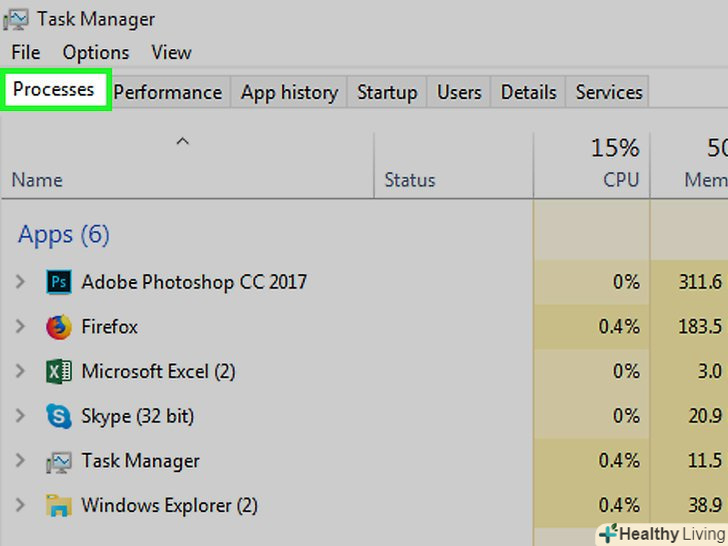Open the Options menu
Image resolution: width=728 pixels, height=546 pixels.
(95, 52)
